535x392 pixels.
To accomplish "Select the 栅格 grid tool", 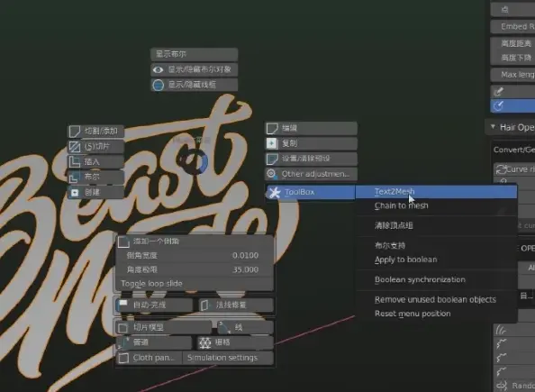I will (235, 342).
